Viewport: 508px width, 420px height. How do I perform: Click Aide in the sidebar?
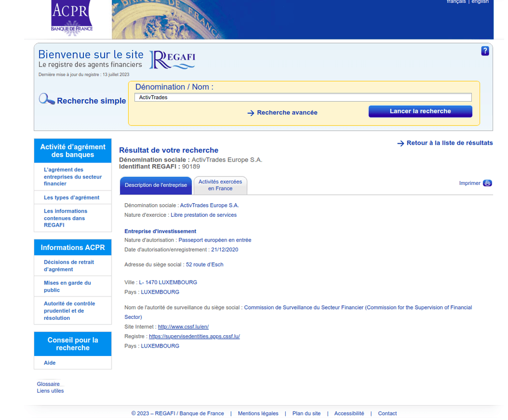(50, 363)
